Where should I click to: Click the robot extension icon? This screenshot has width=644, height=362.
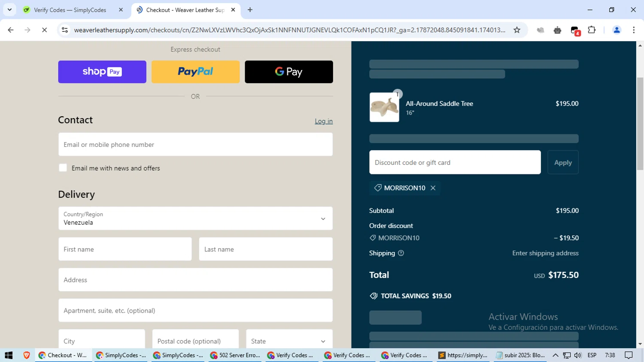point(557,30)
